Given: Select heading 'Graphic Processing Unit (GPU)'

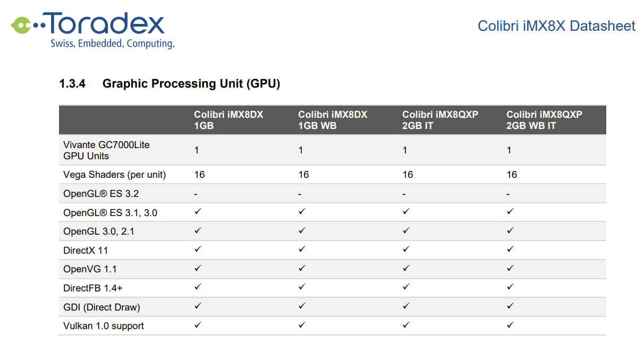Looking at the screenshot, I should pos(191,83).
